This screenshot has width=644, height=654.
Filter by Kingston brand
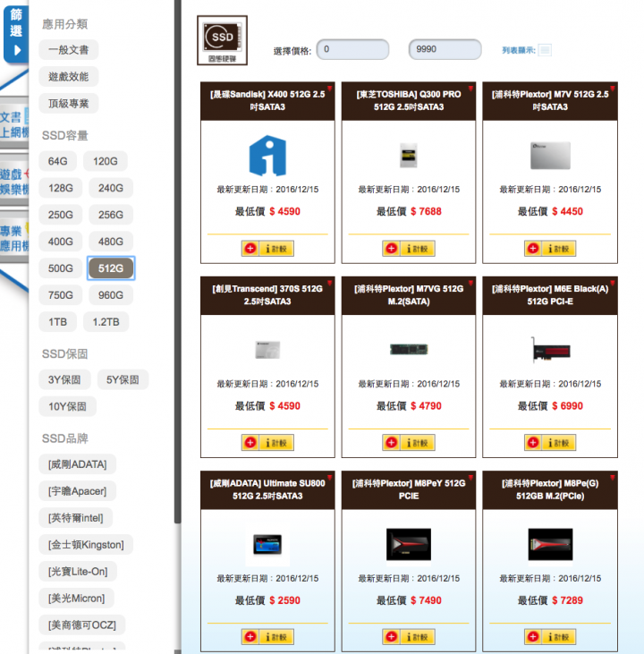86,545
